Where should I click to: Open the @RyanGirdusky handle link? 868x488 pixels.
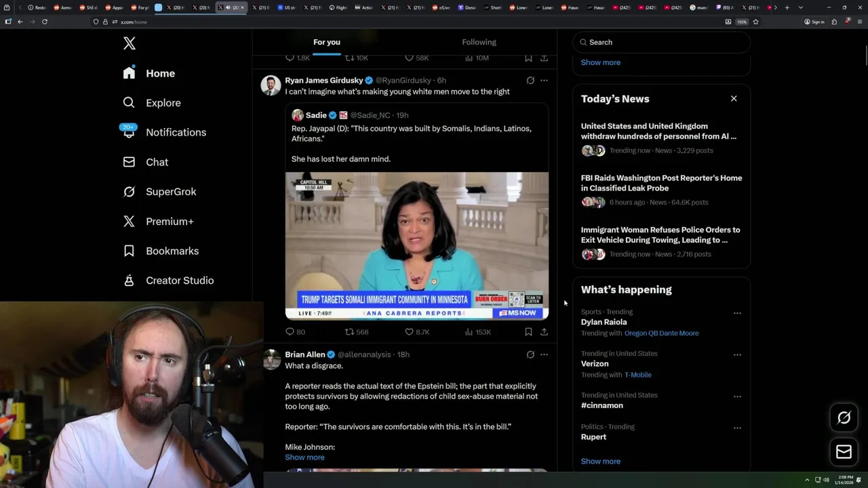click(403, 80)
